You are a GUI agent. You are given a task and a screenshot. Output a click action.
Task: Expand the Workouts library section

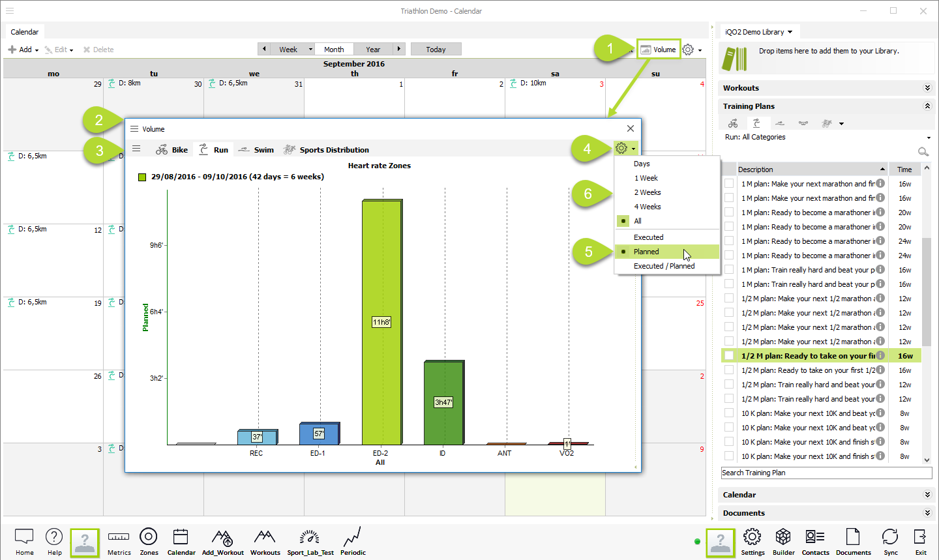[927, 88]
